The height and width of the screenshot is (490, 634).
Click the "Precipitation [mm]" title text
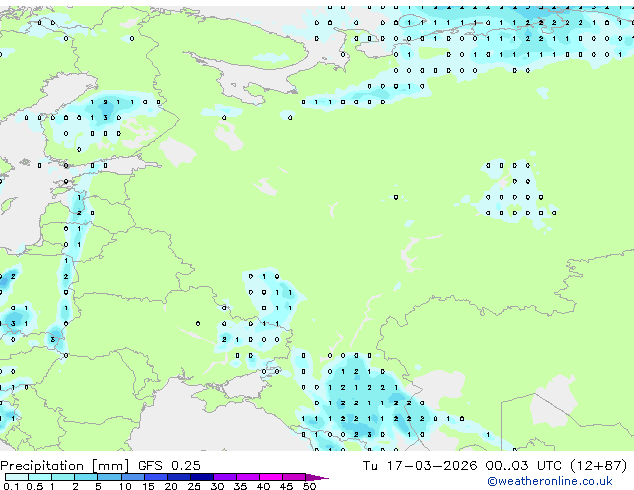(65, 466)
